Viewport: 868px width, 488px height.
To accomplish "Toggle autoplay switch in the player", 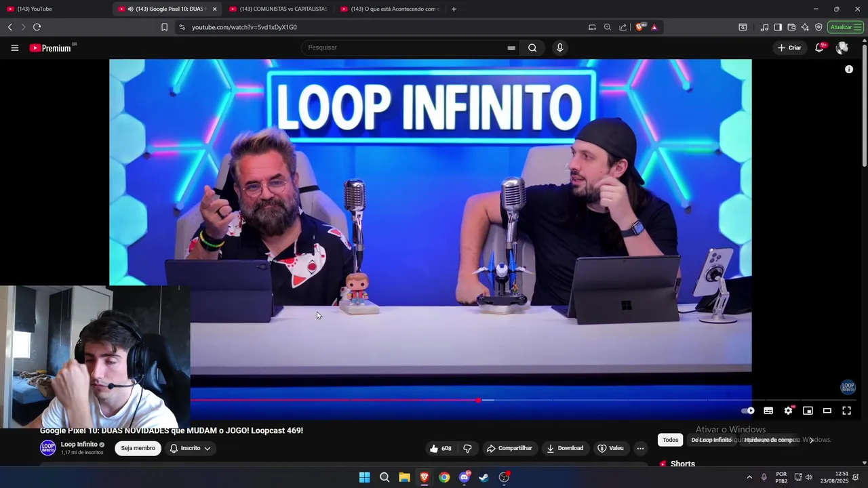I will pyautogui.click(x=748, y=411).
